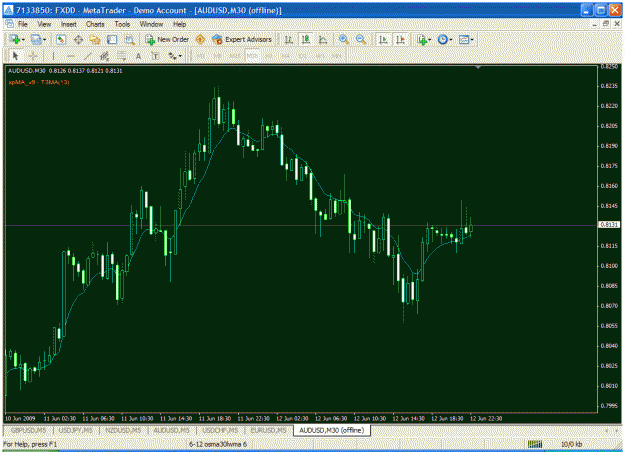Click the xpMA_v9 - T3MA(13) indicator label
Screen dimensions: 625x452
click(x=39, y=82)
